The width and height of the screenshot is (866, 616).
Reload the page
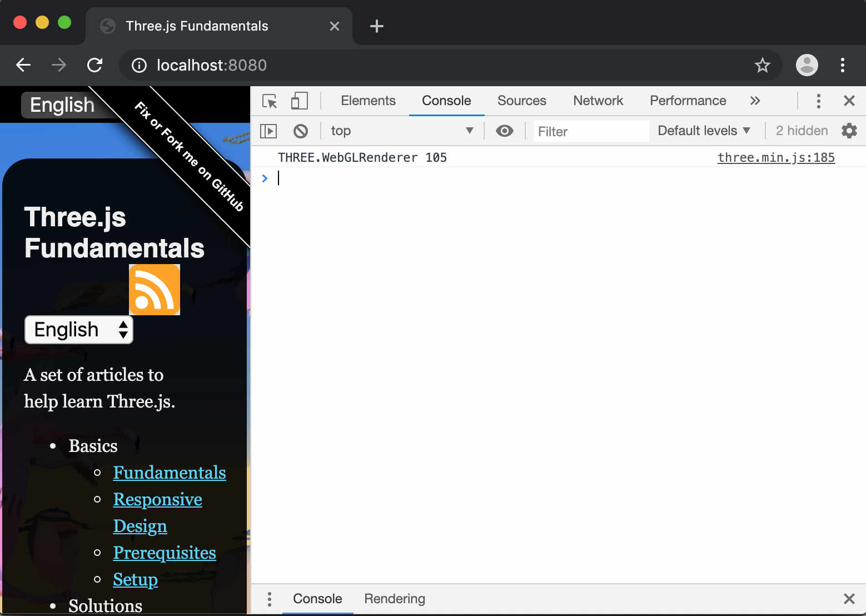tap(95, 66)
